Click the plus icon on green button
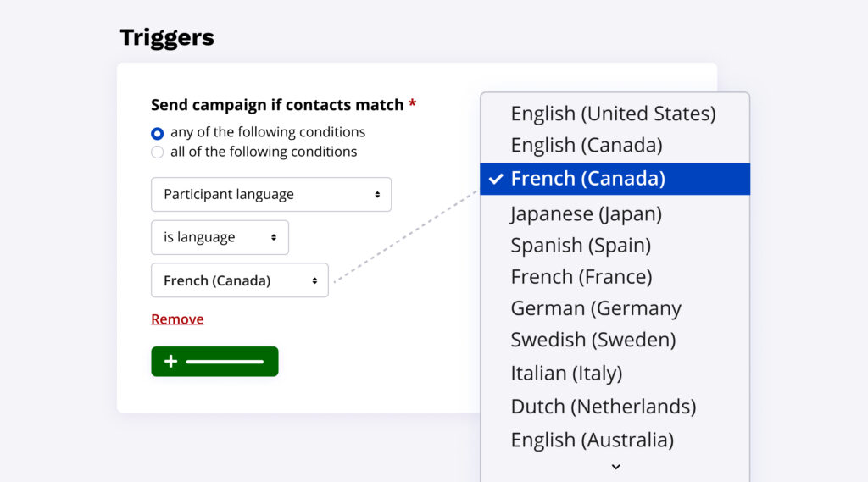This screenshot has height=482, width=868. coord(170,362)
